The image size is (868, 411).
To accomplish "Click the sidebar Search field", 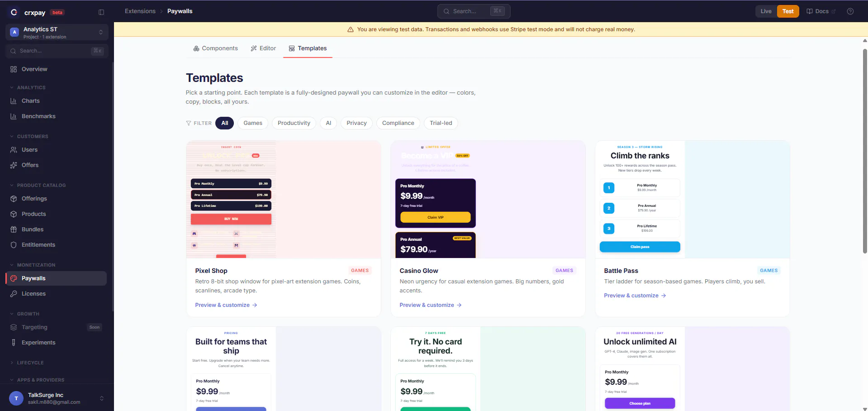I will point(57,51).
